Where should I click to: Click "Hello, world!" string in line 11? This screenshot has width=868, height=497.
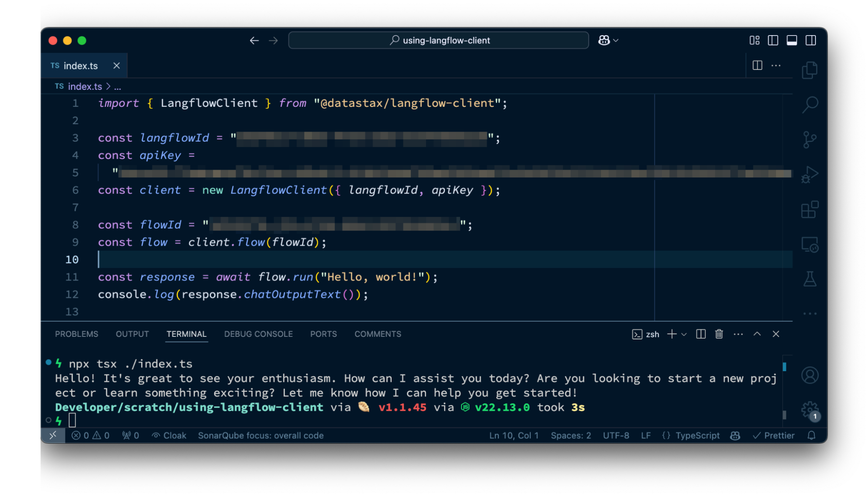pyautogui.click(x=373, y=277)
